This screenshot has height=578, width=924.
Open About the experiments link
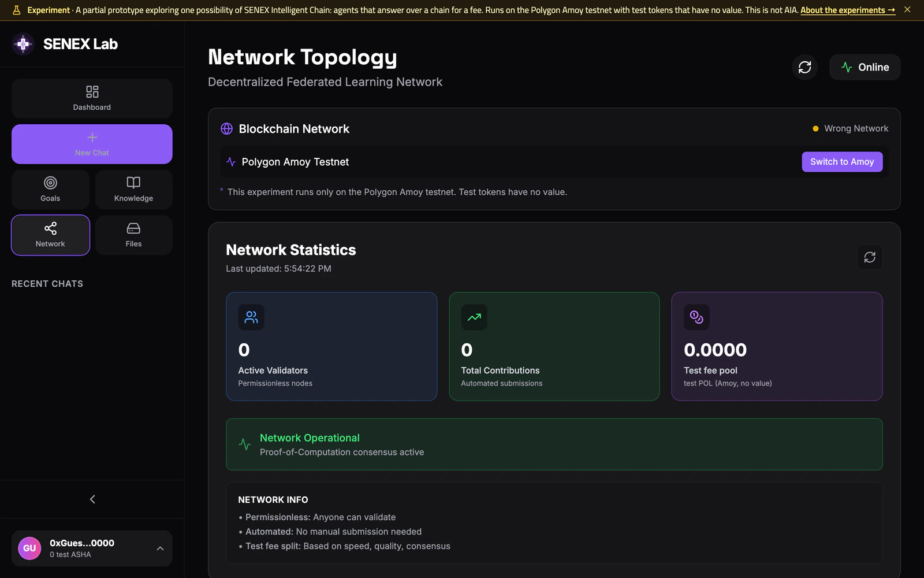pos(848,10)
